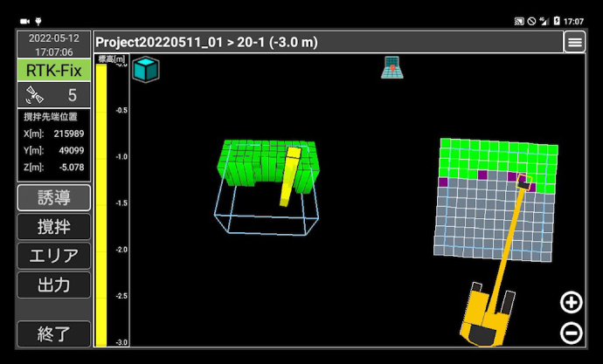Select the 出力 output button
The image size is (603, 364).
tap(53, 285)
